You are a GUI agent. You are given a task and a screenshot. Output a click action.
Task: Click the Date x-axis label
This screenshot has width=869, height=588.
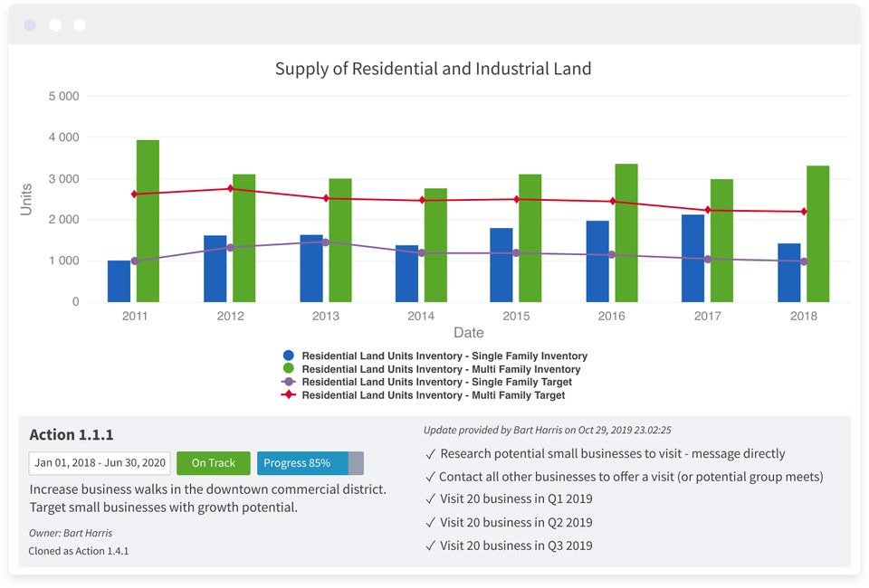click(x=469, y=333)
